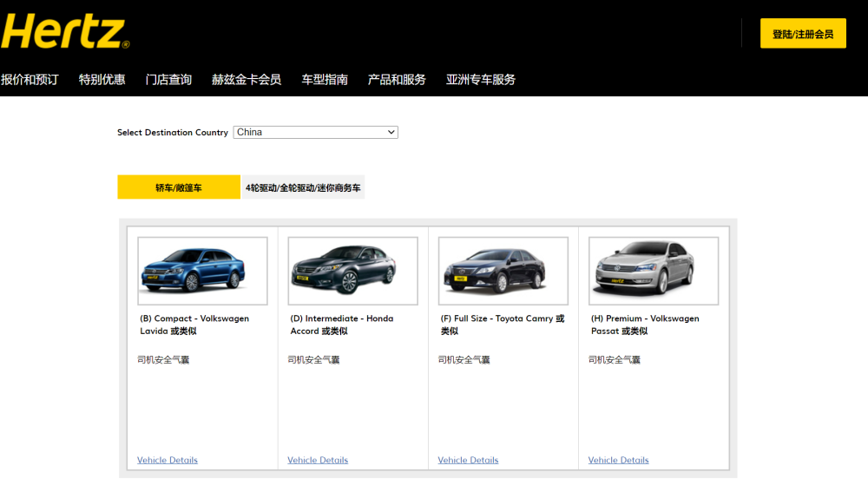Switch to 4轮驱动/全轮驱动/迷你商务车 tab
This screenshot has height=492, width=868.
303,187
